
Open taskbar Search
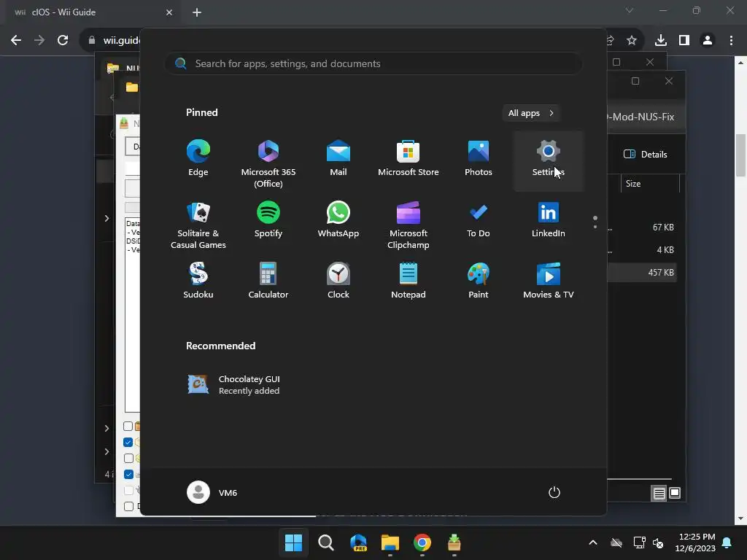point(326,542)
